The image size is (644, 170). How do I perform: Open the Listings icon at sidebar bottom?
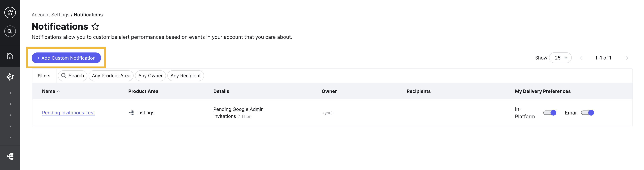point(10,157)
